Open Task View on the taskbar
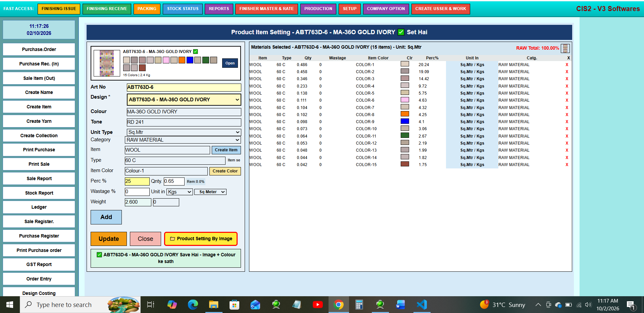The image size is (644, 313). pos(151,305)
